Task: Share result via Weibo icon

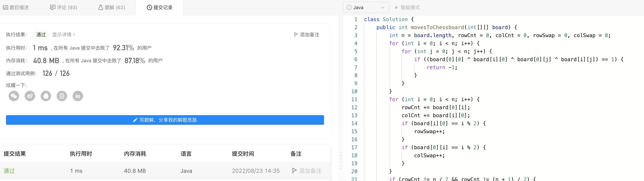Action: [30, 96]
